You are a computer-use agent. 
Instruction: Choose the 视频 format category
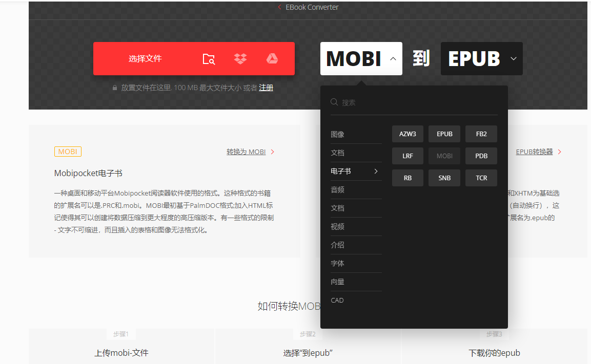point(338,227)
